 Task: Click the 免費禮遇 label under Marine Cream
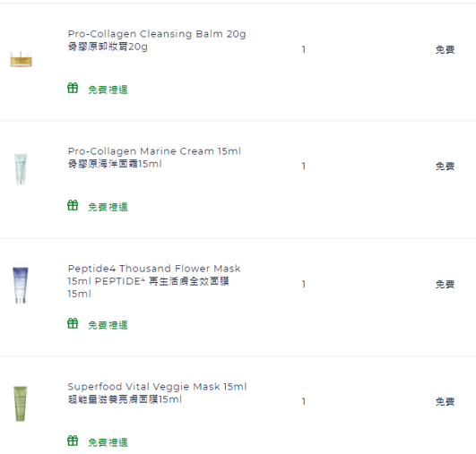(108, 207)
